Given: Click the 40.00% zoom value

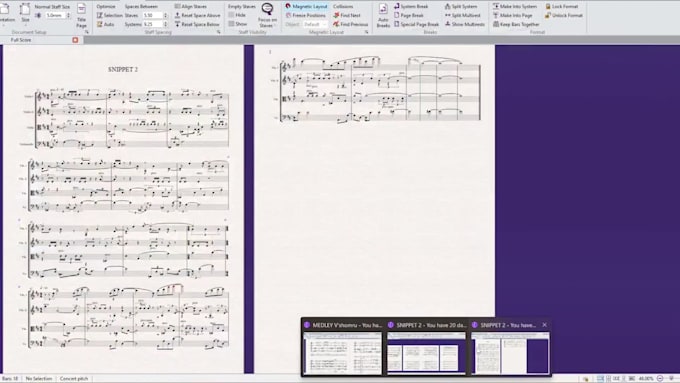Looking at the screenshot, I should (x=646, y=379).
